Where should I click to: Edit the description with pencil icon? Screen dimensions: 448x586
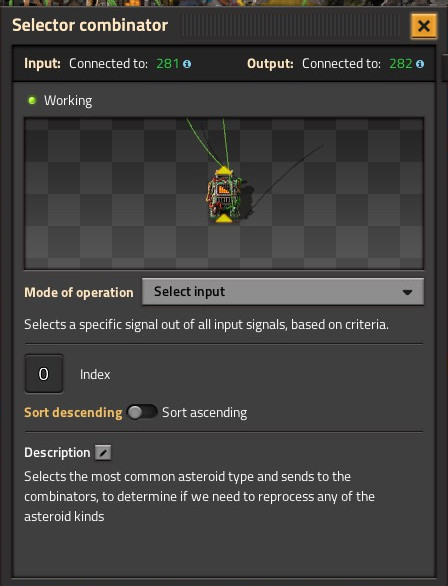point(103,453)
